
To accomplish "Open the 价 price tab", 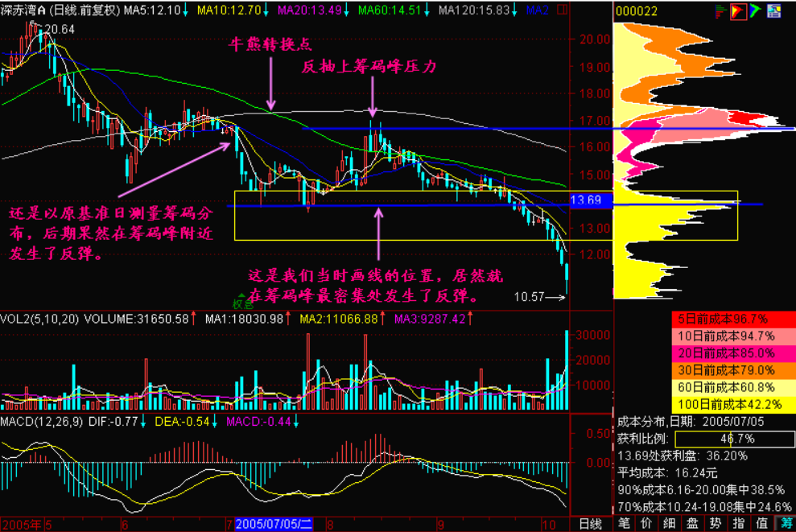I will pyautogui.click(x=647, y=524).
